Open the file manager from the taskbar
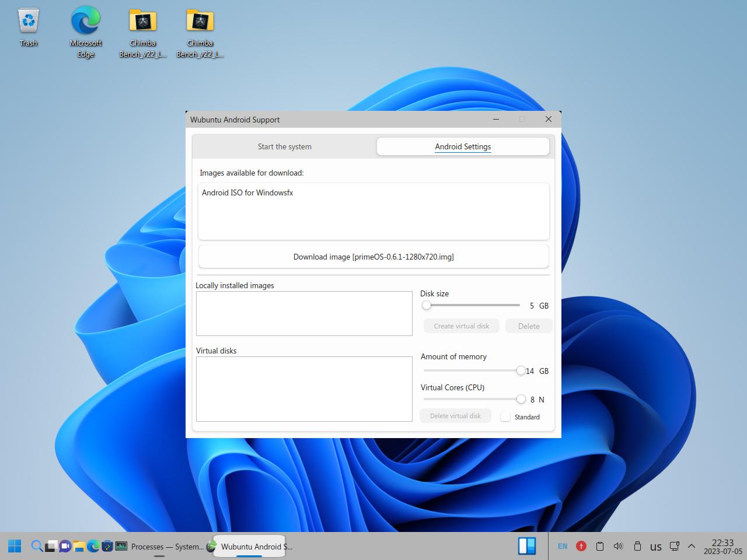Image resolution: width=747 pixels, height=560 pixels. coord(79,546)
